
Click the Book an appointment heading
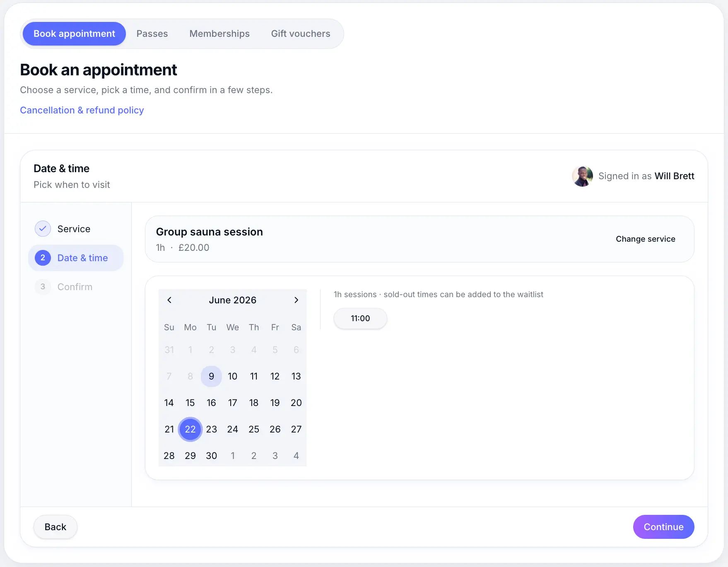(99, 70)
